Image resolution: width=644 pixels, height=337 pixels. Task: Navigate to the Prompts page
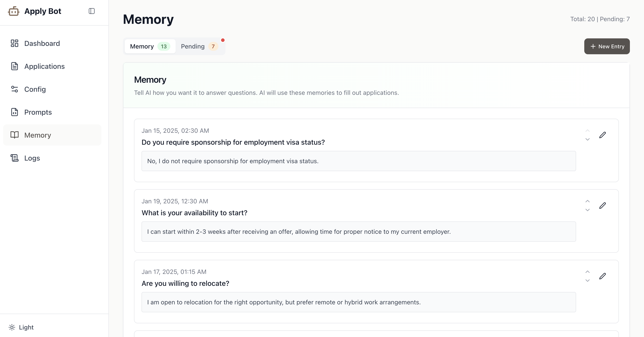point(38,112)
